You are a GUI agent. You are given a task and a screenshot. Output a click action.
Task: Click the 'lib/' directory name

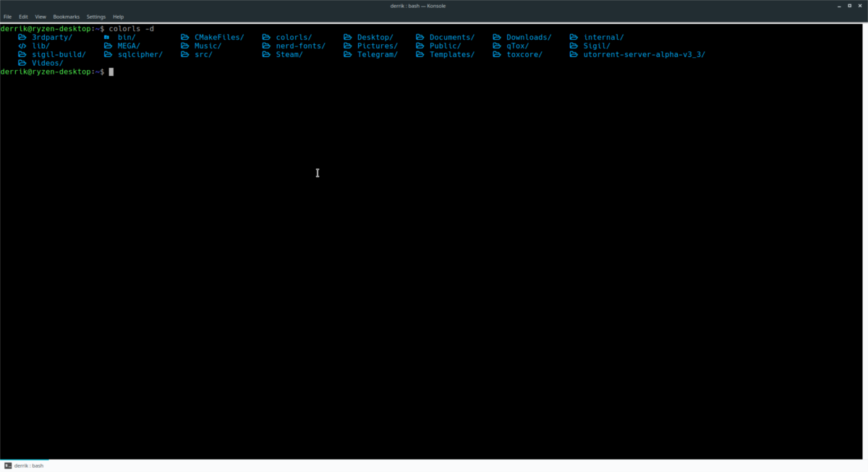tap(41, 46)
